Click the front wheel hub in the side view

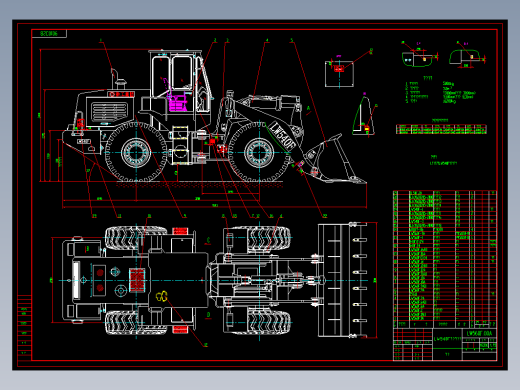point(259,153)
